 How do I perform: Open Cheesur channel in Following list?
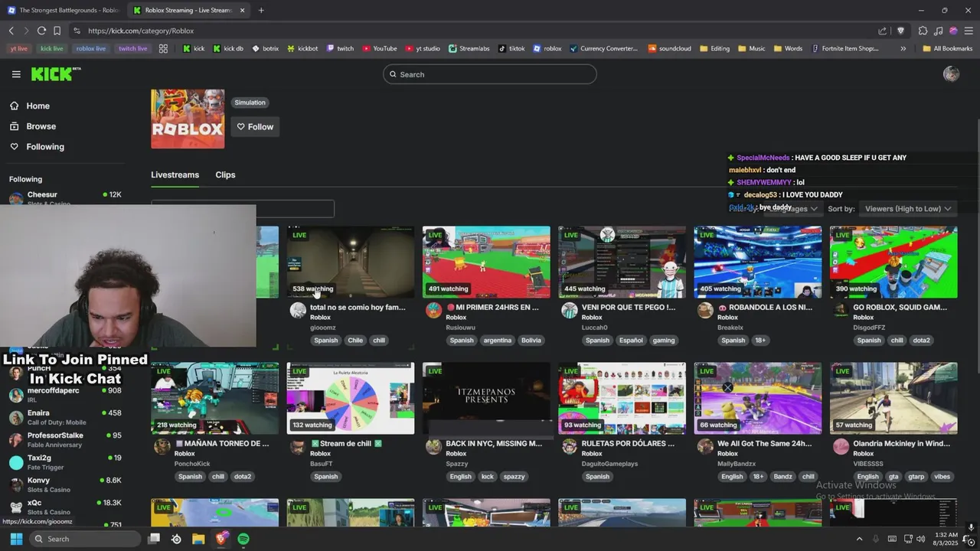pyautogui.click(x=65, y=197)
